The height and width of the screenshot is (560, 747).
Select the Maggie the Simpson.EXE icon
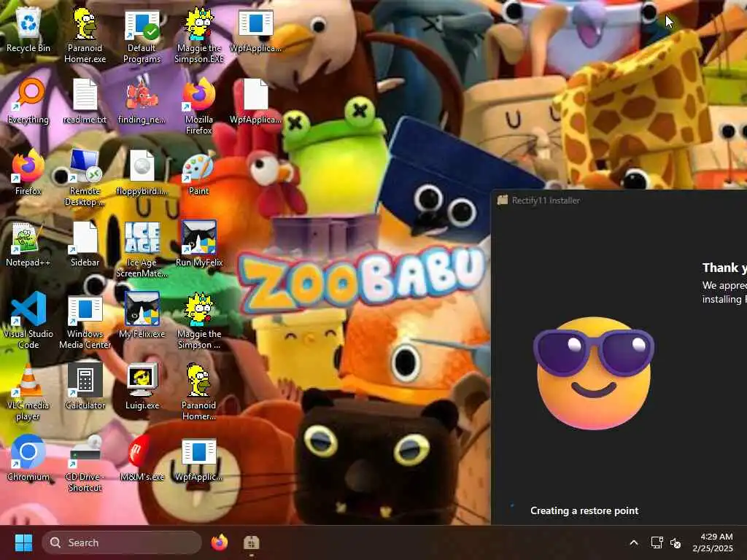click(198, 35)
